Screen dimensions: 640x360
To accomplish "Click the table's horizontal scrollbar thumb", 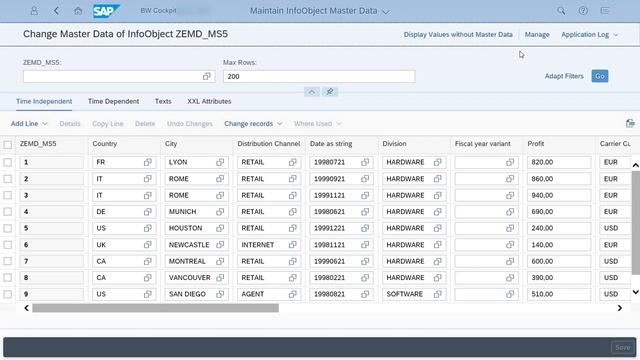I will coord(156,308).
